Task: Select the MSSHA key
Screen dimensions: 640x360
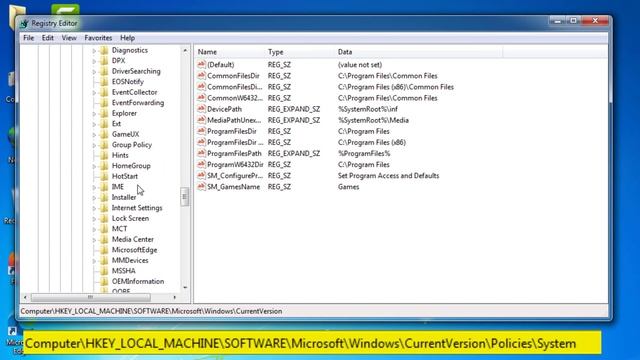Action: (124, 271)
